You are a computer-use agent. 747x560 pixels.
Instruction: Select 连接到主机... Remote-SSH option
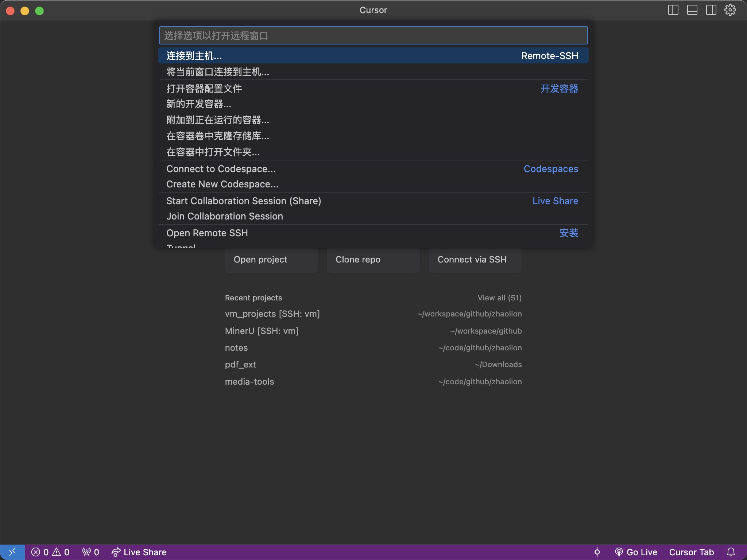coord(373,56)
